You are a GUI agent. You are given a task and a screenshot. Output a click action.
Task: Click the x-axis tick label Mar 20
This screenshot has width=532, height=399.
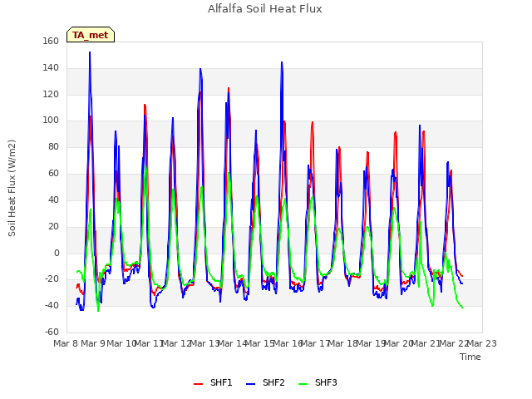[x=398, y=343]
